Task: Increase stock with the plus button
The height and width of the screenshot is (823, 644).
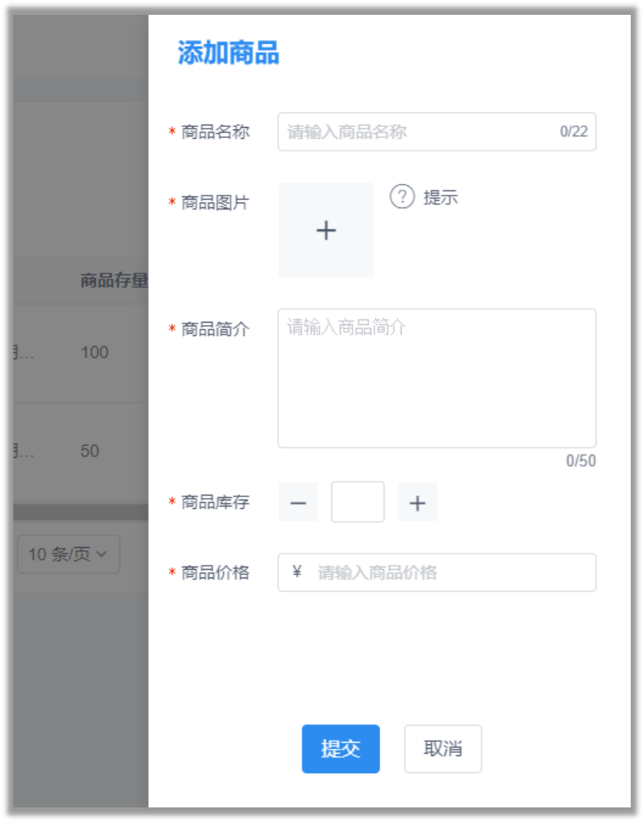Action: (x=417, y=503)
